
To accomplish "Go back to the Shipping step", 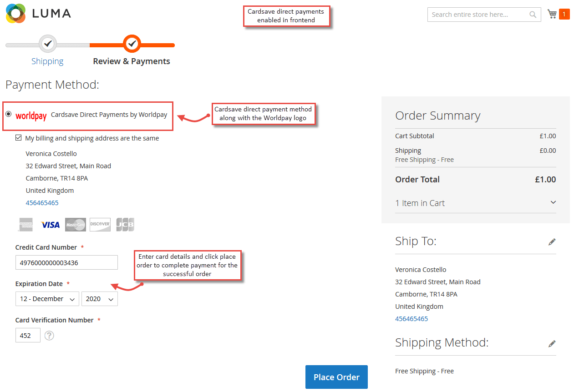I will tap(47, 61).
